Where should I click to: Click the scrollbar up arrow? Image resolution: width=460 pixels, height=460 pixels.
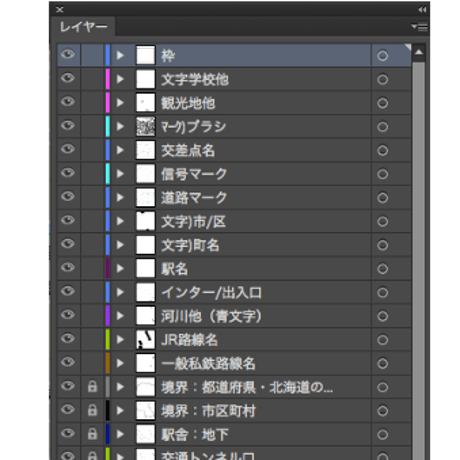[419, 52]
